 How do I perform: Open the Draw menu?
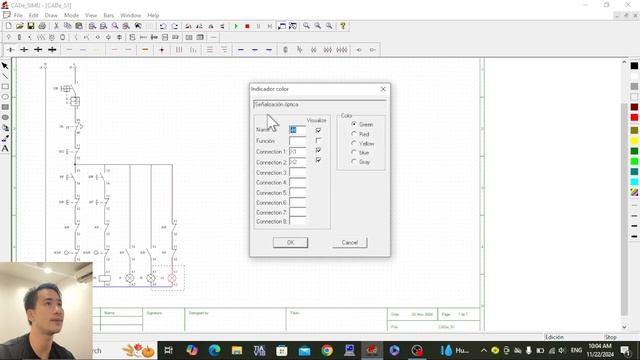(x=51, y=15)
